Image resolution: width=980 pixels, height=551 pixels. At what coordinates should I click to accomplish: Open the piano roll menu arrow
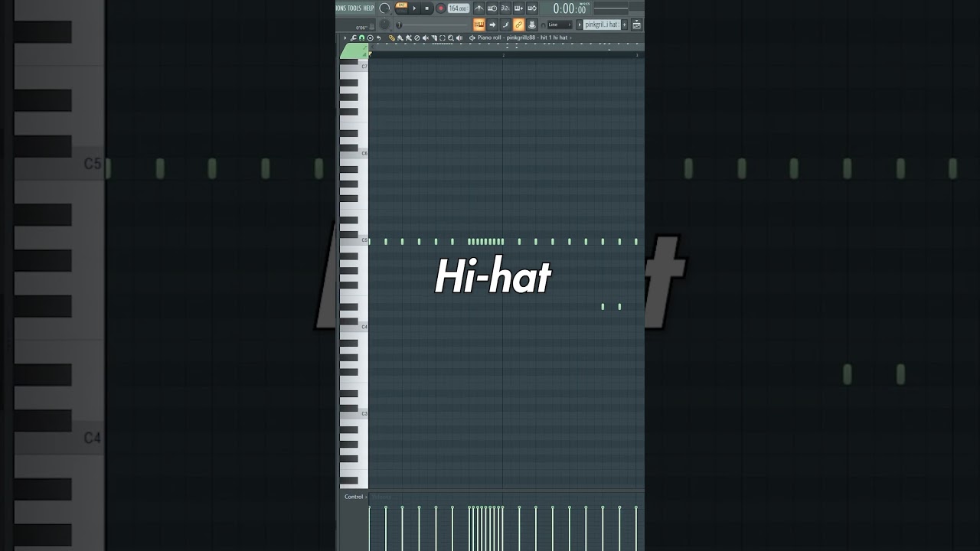[345, 38]
